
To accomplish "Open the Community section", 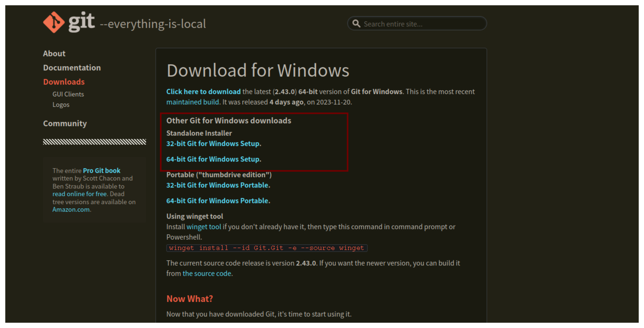I will point(65,123).
